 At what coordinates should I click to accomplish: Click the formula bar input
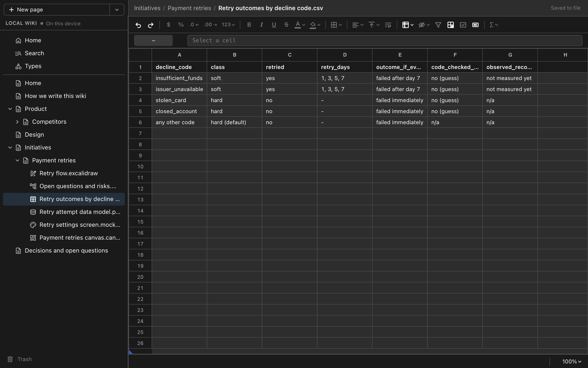point(385,40)
